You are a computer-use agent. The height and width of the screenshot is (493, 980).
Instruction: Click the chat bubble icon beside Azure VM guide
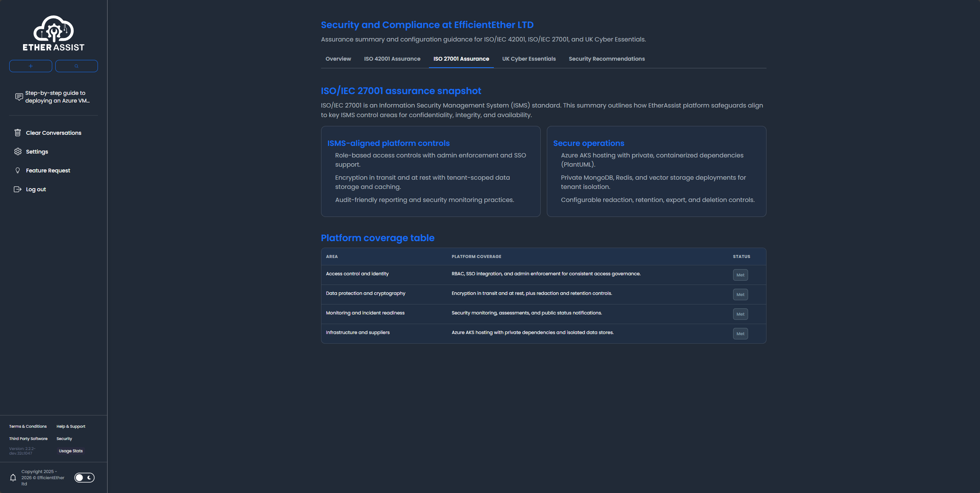coord(19,97)
